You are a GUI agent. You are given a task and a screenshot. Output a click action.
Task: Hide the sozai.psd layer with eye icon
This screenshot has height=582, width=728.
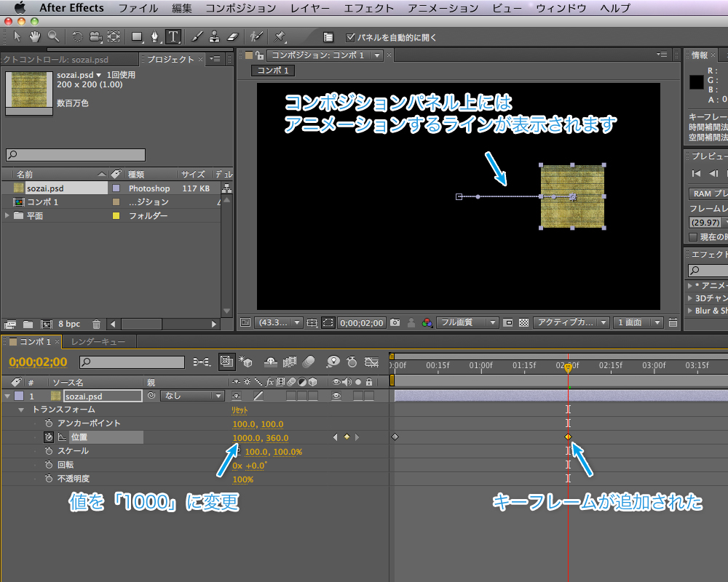click(x=336, y=396)
